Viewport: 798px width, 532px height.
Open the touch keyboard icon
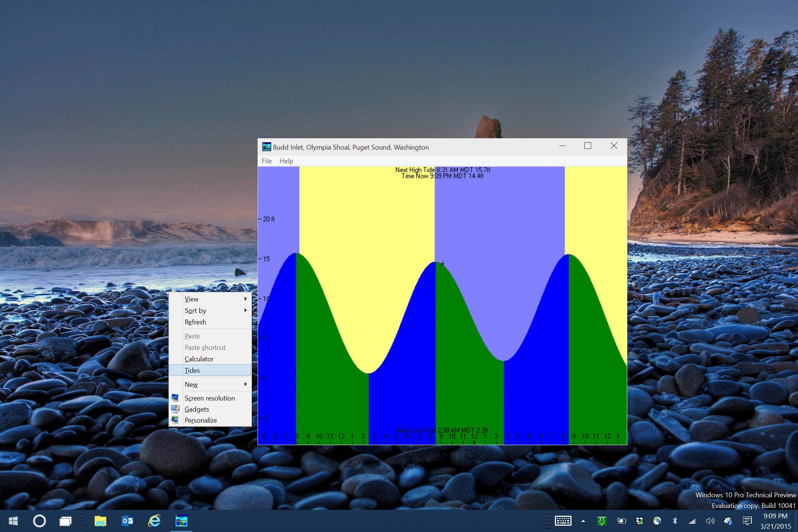point(563,521)
